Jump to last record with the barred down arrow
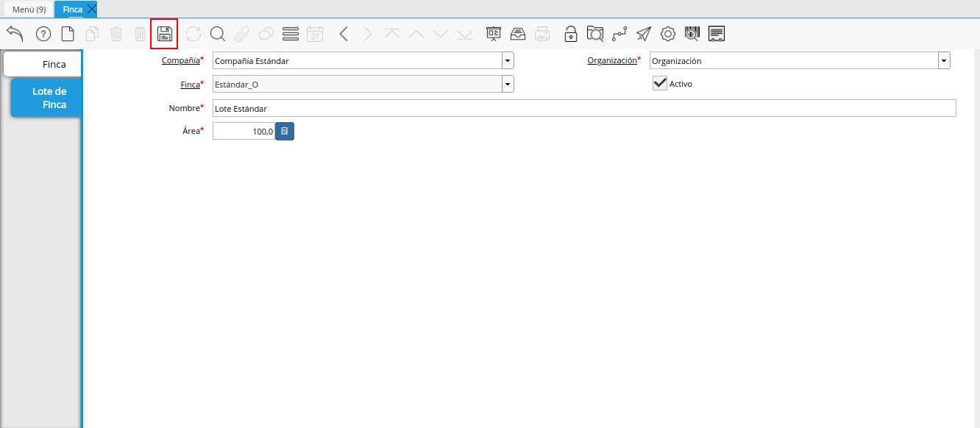The width and height of the screenshot is (980, 428). 465,33
